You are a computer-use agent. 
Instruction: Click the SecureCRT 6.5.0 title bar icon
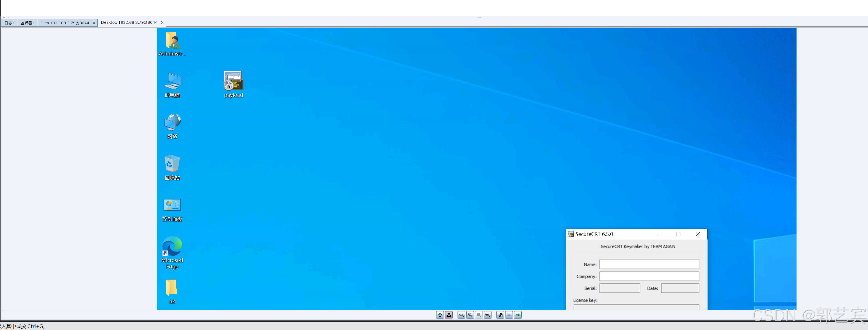[x=570, y=234]
